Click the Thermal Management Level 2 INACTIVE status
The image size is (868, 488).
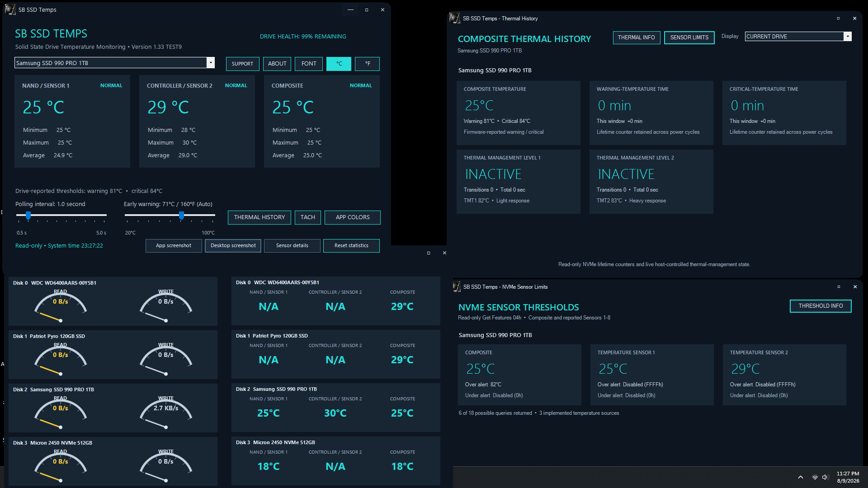coord(626,174)
